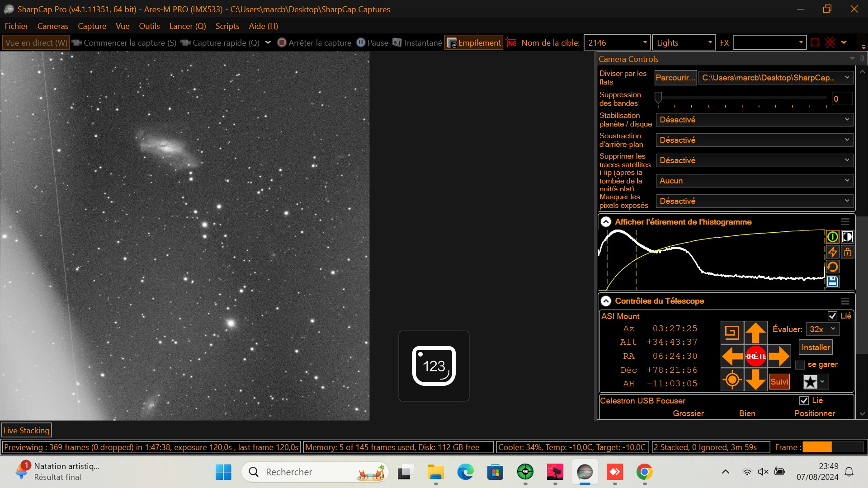Switch to the Live Stacking tab
Screen dimensions: 868x488
(x=27, y=431)
